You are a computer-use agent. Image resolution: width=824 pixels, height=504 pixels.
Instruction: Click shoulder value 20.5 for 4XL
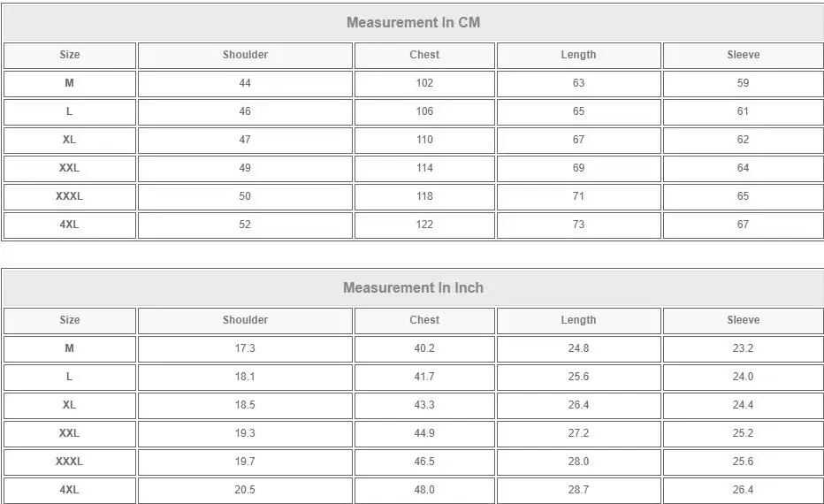click(x=245, y=491)
